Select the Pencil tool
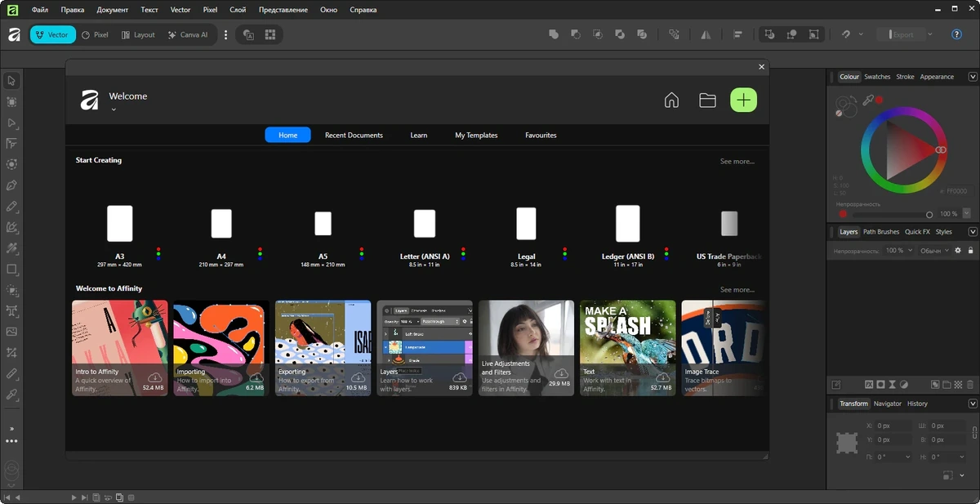Screen dimensions: 980x504 point(11,207)
